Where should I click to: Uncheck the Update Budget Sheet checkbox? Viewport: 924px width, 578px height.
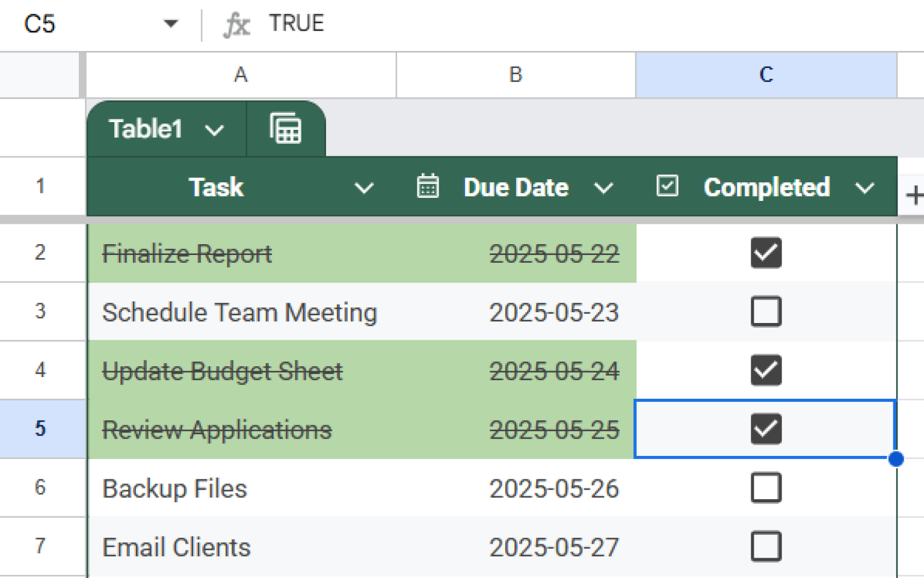coord(766,370)
